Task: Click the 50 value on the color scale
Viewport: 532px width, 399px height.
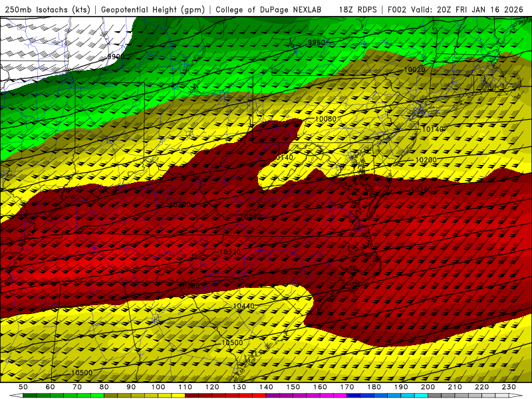Action: pyautogui.click(x=23, y=387)
